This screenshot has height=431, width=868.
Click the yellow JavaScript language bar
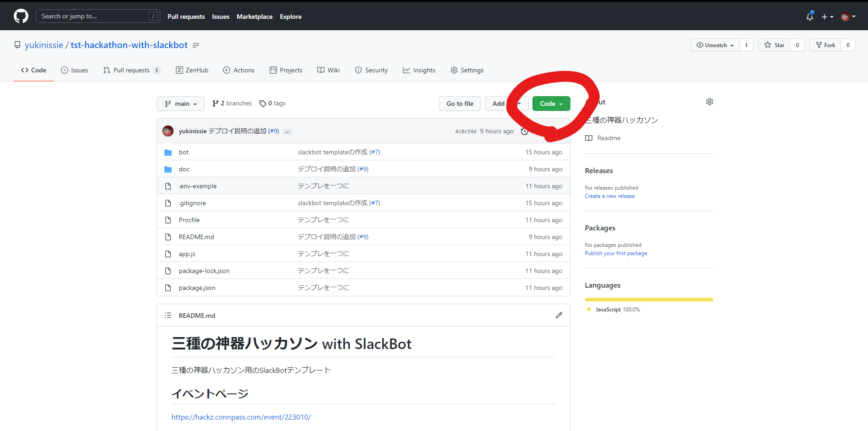[648, 299]
